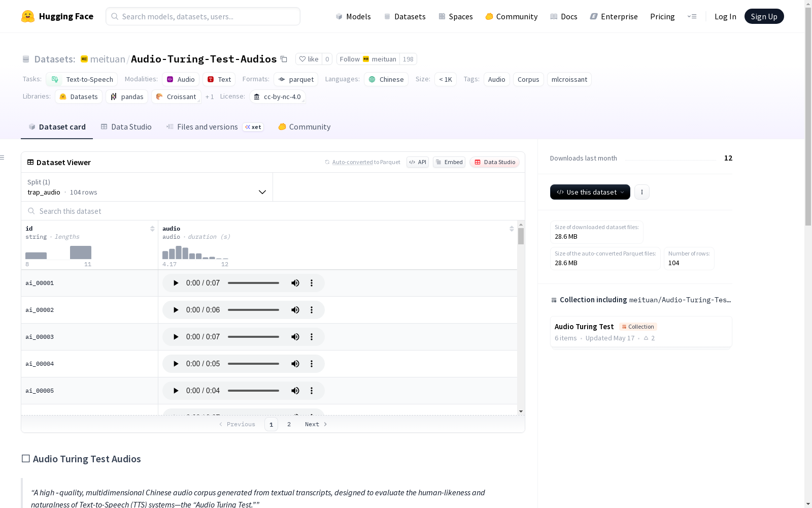Open Enterprise in the top navigation
This screenshot has height=508, width=812.
coord(614,16)
